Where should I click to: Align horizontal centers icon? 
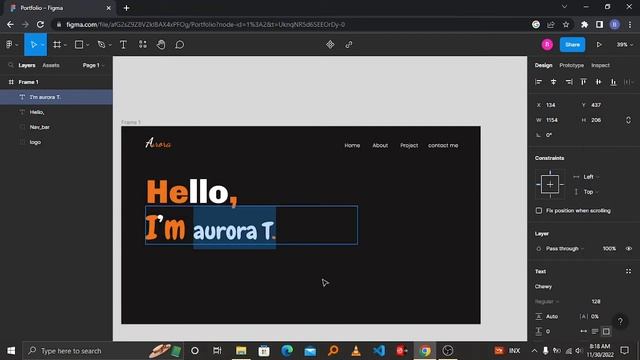[553, 82]
